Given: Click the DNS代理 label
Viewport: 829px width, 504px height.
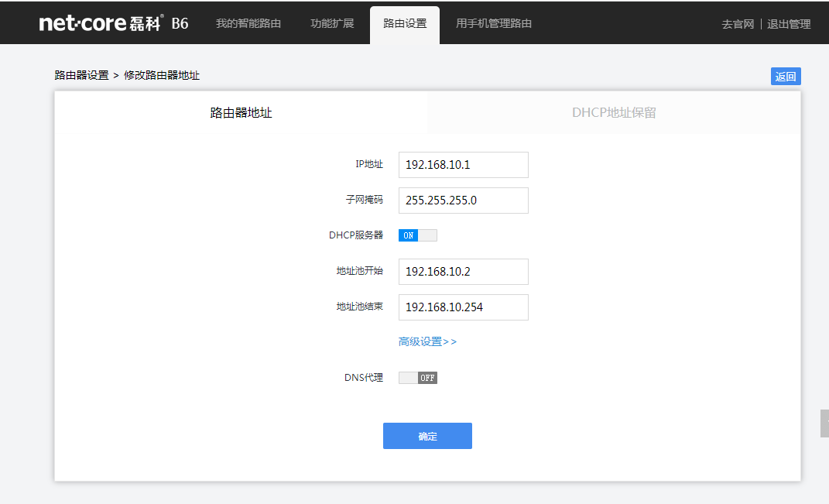Looking at the screenshot, I should [x=364, y=378].
